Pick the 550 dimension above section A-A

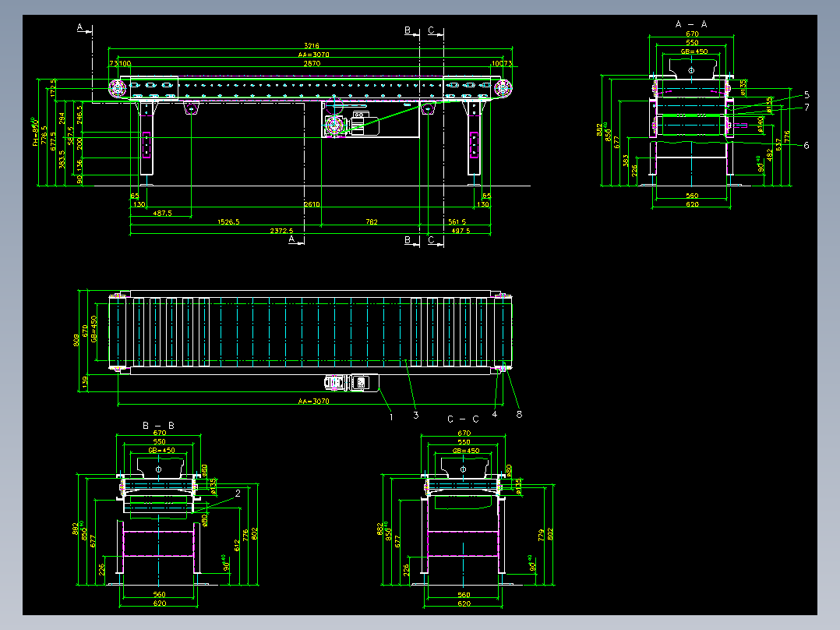pyautogui.click(x=692, y=42)
